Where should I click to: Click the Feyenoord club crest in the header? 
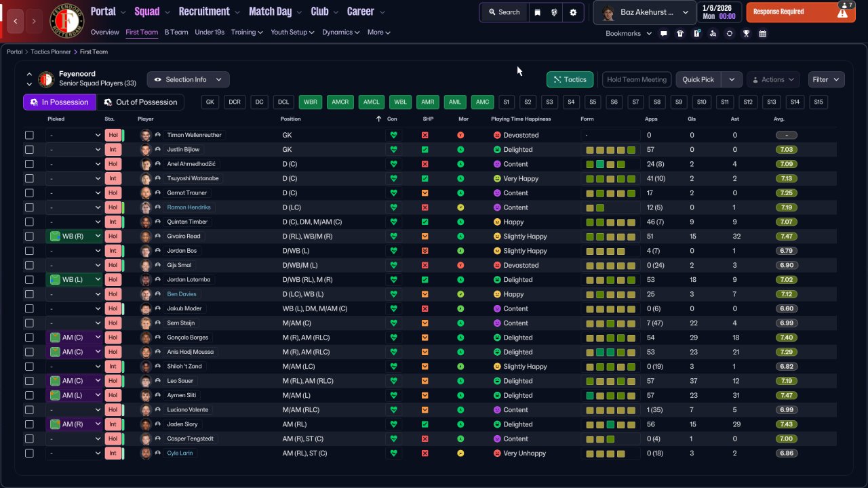[66, 20]
